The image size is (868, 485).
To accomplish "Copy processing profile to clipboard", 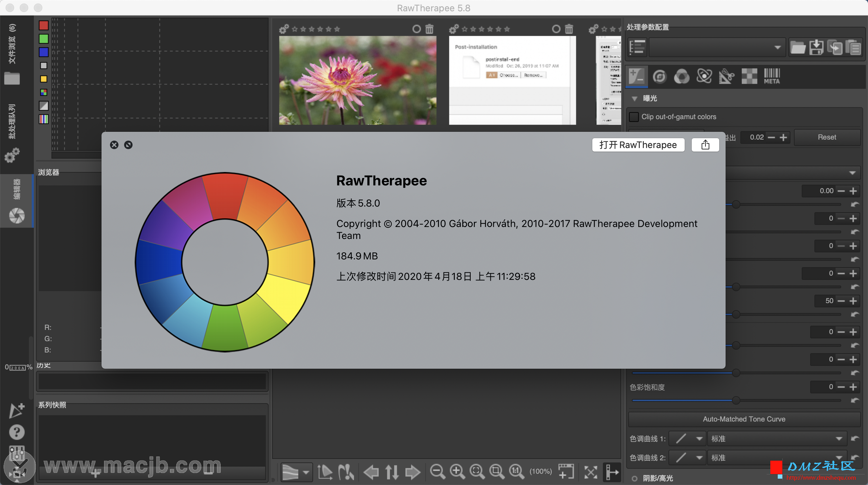I will coord(835,47).
